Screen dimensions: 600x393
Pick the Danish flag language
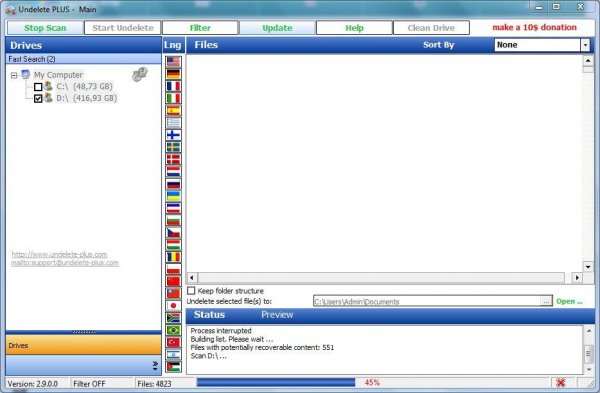point(173,160)
